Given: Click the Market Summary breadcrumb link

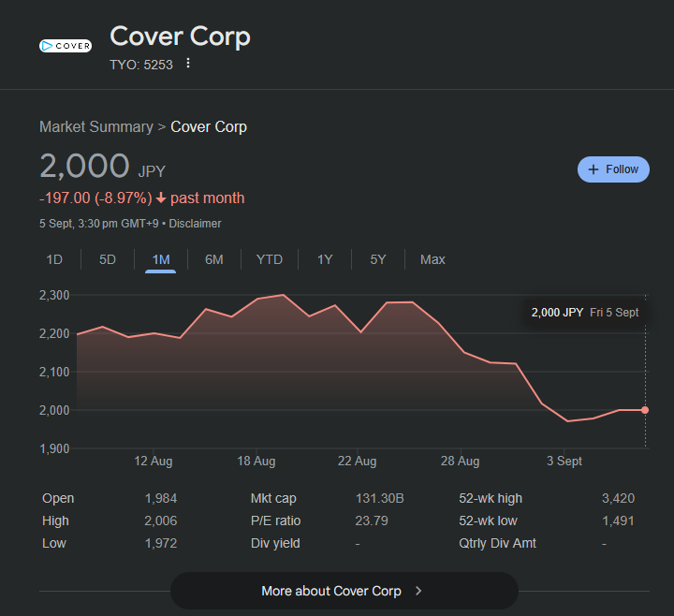Looking at the screenshot, I should coord(95,126).
